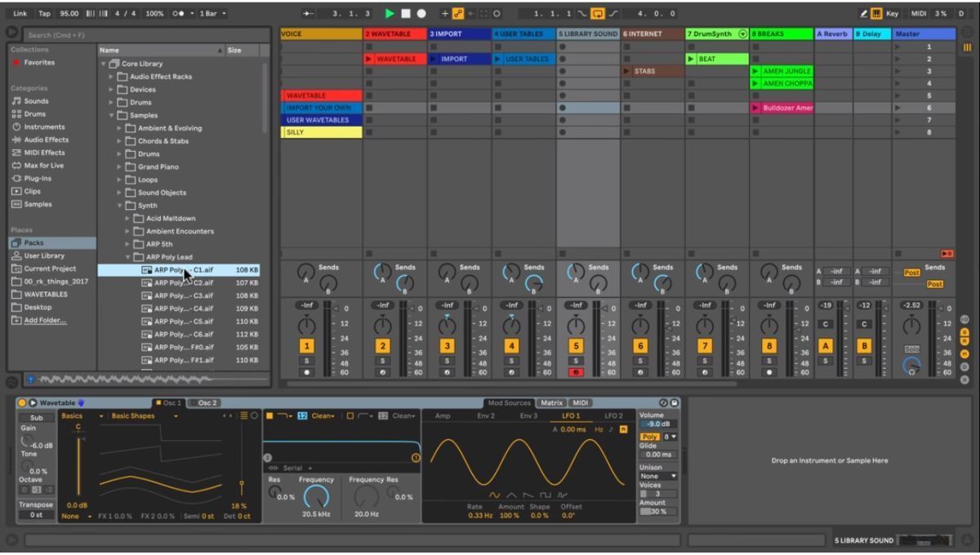980x555 pixels.
Task: Adjust track 2 Send A knob
Action: click(x=382, y=273)
